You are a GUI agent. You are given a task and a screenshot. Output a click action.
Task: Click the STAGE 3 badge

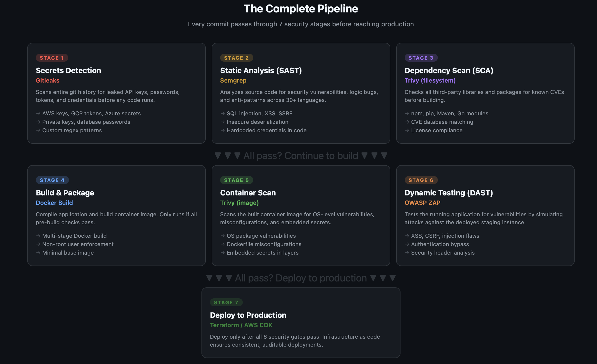click(421, 58)
